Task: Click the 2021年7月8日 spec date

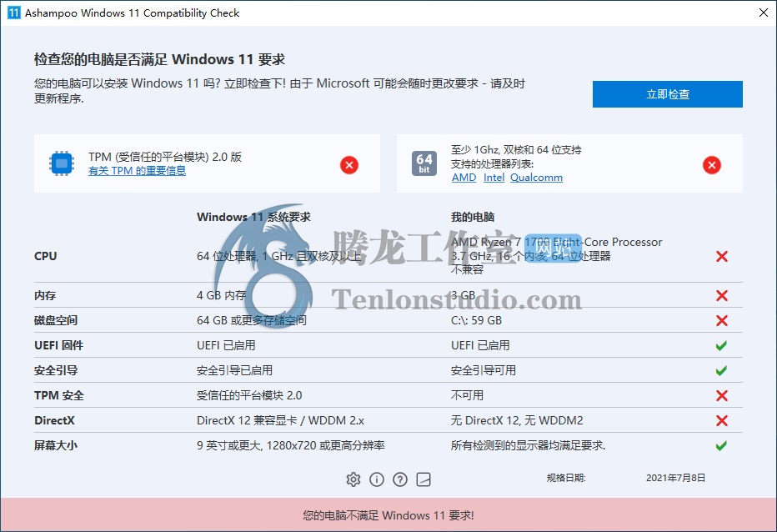Action: 675,478
